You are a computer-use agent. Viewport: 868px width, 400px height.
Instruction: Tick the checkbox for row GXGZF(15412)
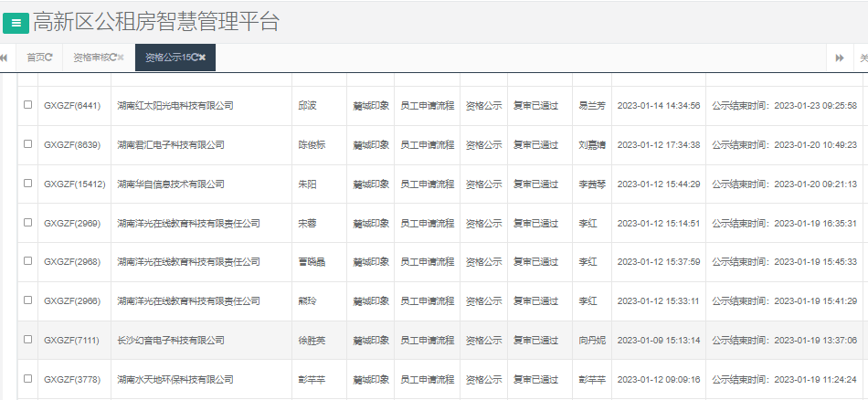pyautogui.click(x=27, y=184)
